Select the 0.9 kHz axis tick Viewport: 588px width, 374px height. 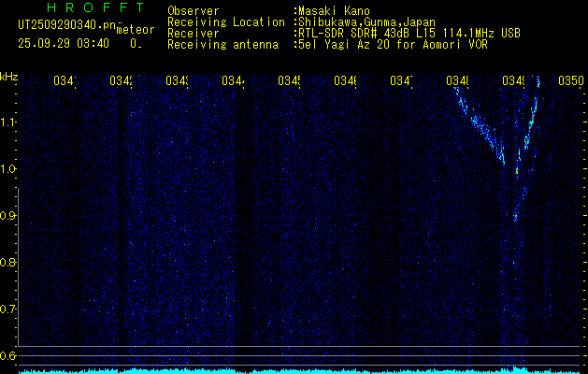click(x=8, y=216)
